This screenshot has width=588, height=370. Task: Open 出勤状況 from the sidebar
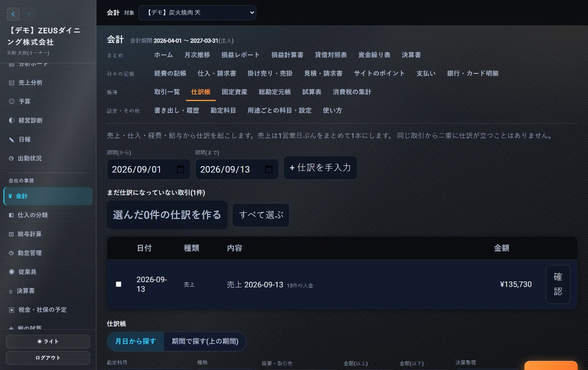[x=48, y=158]
